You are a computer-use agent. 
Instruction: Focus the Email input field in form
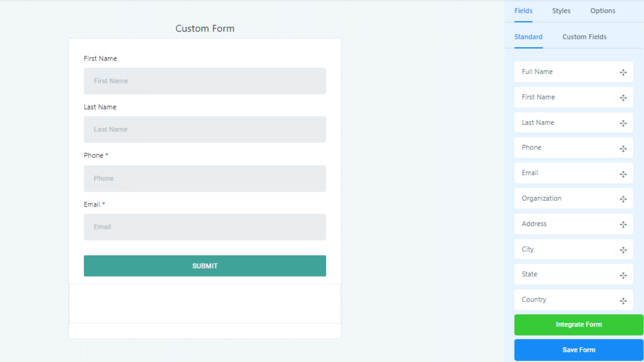[x=205, y=227]
